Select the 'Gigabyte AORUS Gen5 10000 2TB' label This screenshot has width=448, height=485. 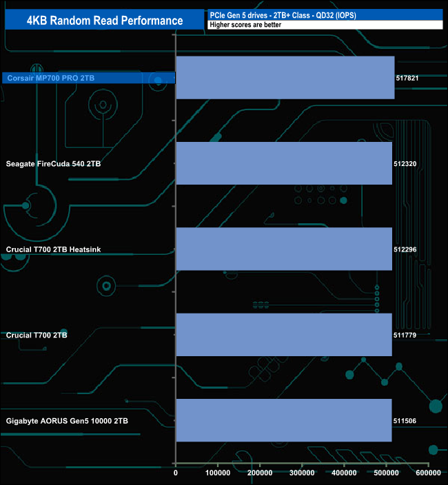[x=67, y=421]
